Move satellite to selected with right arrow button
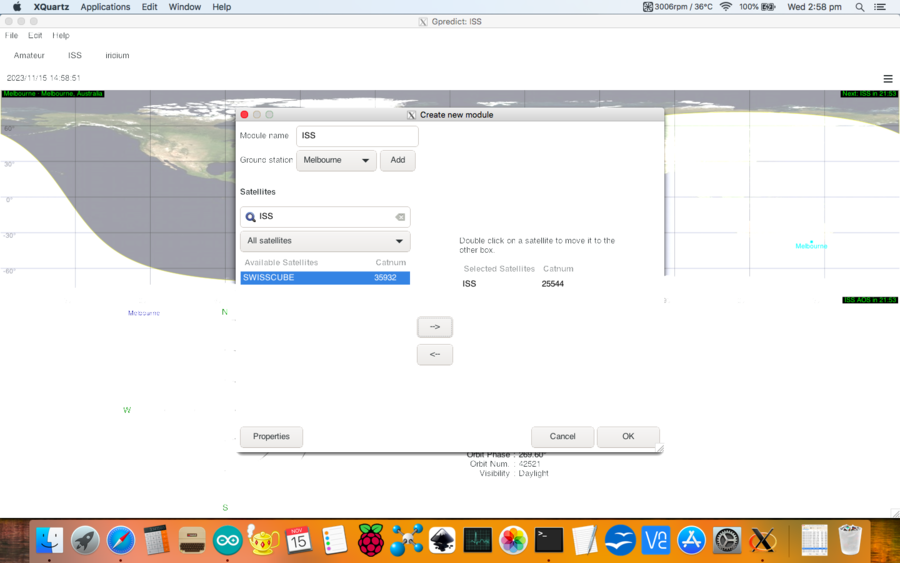The image size is (900, 563). pyautogui.click(x=435, y=327)
